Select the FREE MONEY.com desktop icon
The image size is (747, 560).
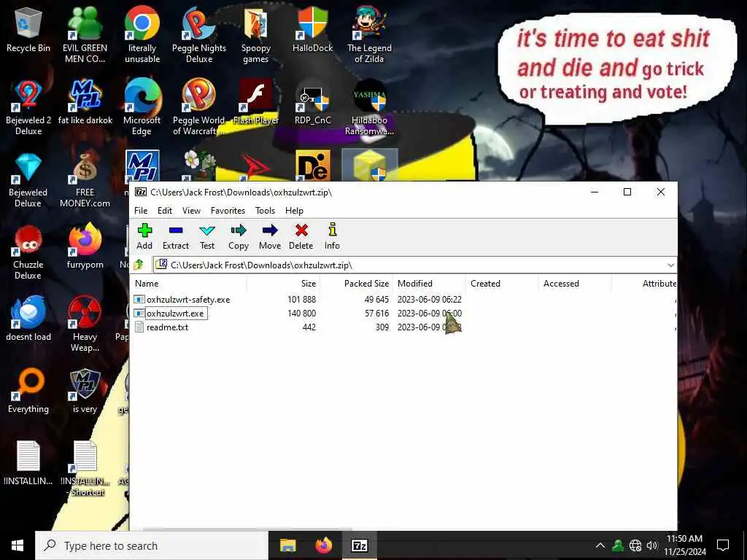(85, 180)
